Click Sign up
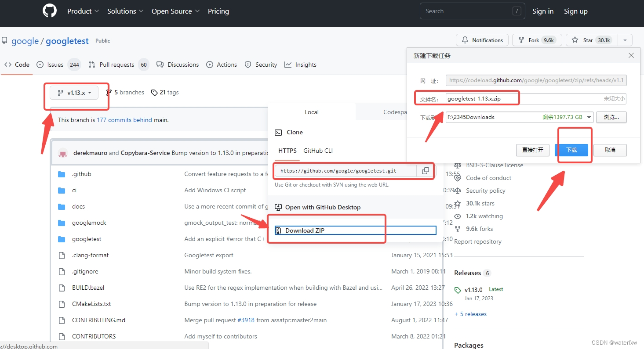The height and width of the screenshot is (349, 644). [x=576, y=11]
